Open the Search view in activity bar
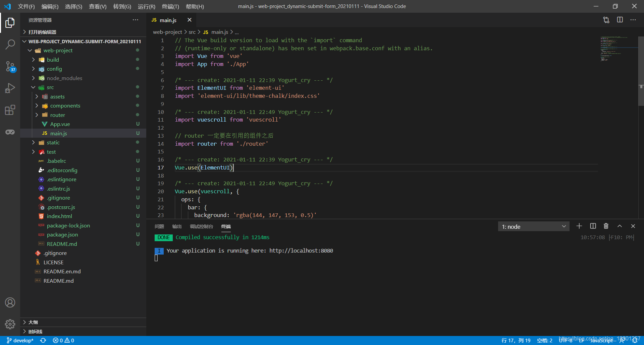Viewport: 644px width, 345px height. (x=10, y=44)
